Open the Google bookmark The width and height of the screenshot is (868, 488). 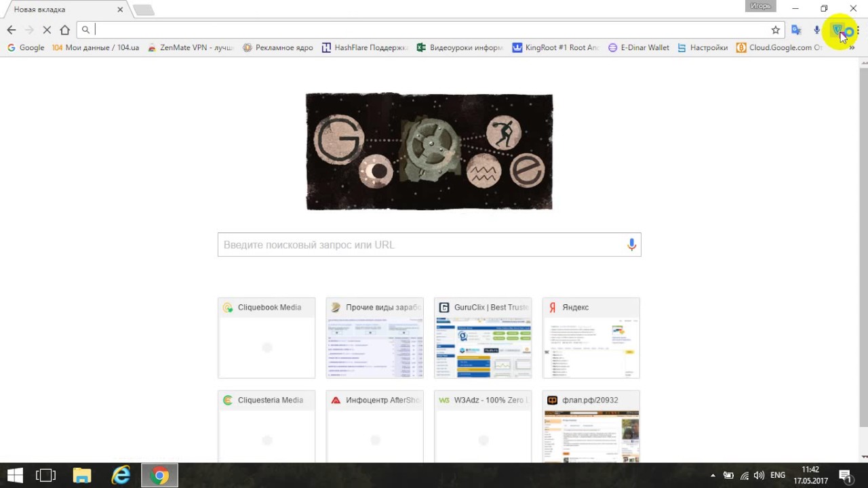point(26,48)
